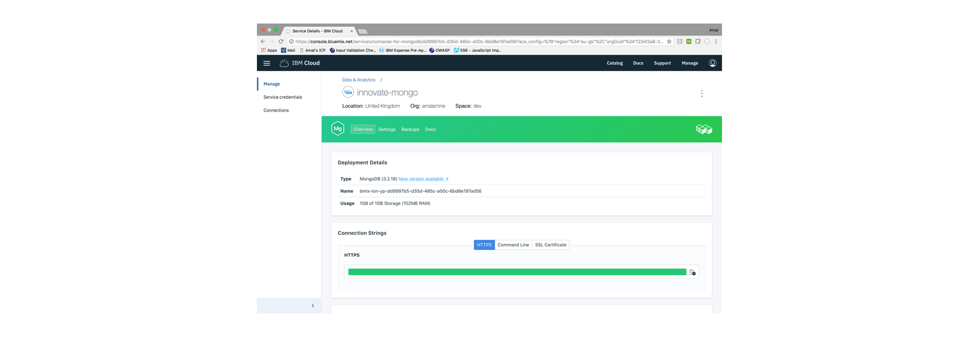980x337 pixels.
Task: Open the hamburger navigation menu
Action: coord(267,63)
